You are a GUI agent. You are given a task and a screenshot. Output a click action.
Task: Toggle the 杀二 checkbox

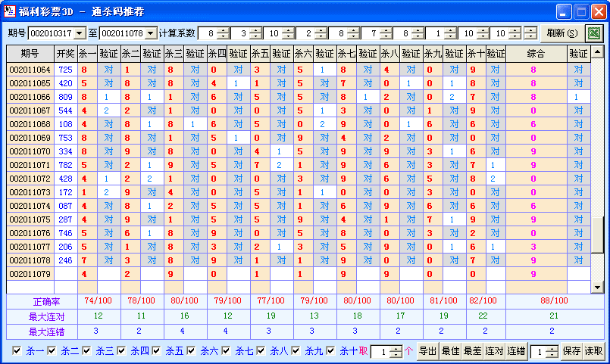(52, 351)
